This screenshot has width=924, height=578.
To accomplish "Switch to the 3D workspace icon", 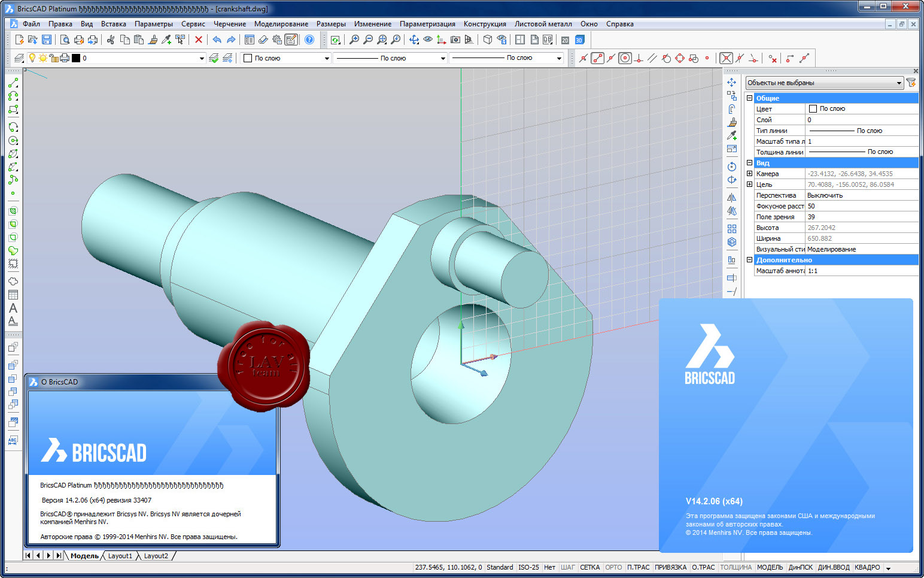I will pyautogui.click(x=579, y=40).
